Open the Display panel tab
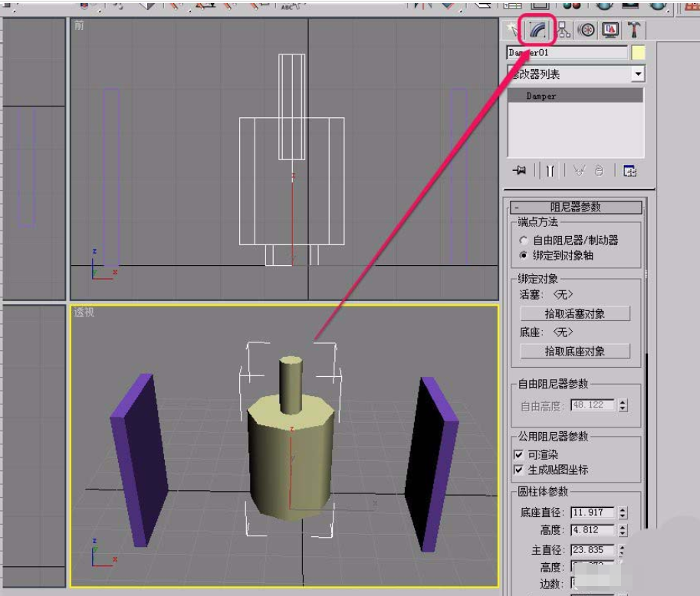The image size is (700, 596). pos(610,30)
